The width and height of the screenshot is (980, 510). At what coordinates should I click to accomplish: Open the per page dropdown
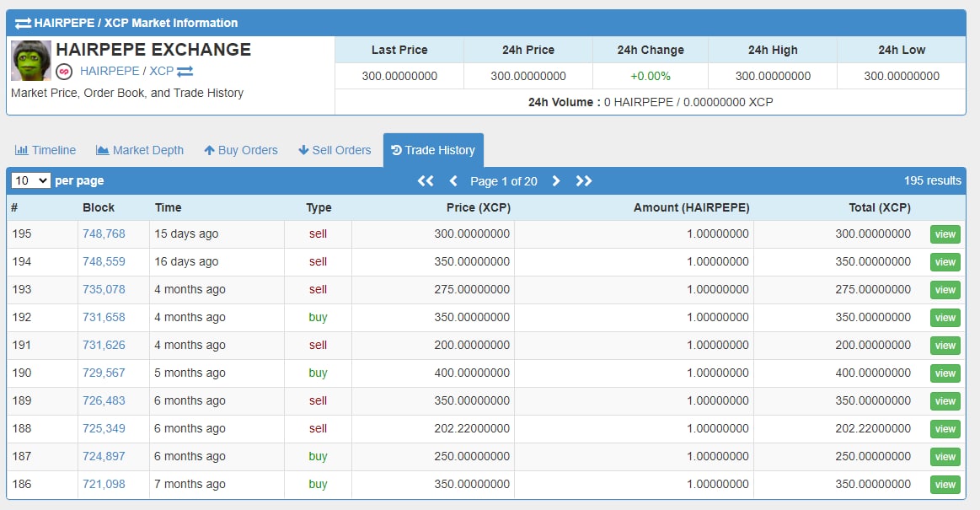click(x=30, y=180)
